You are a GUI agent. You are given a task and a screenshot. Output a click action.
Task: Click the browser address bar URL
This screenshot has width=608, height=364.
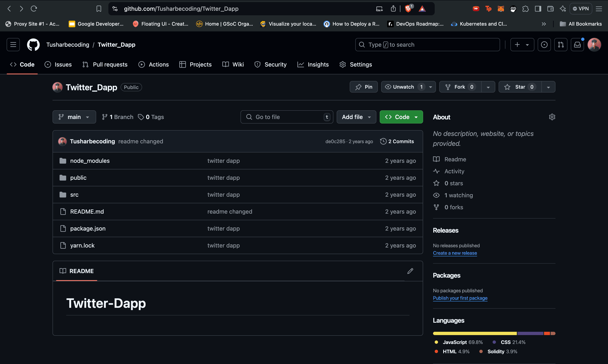pyautogui.click(x=181, y=9)
